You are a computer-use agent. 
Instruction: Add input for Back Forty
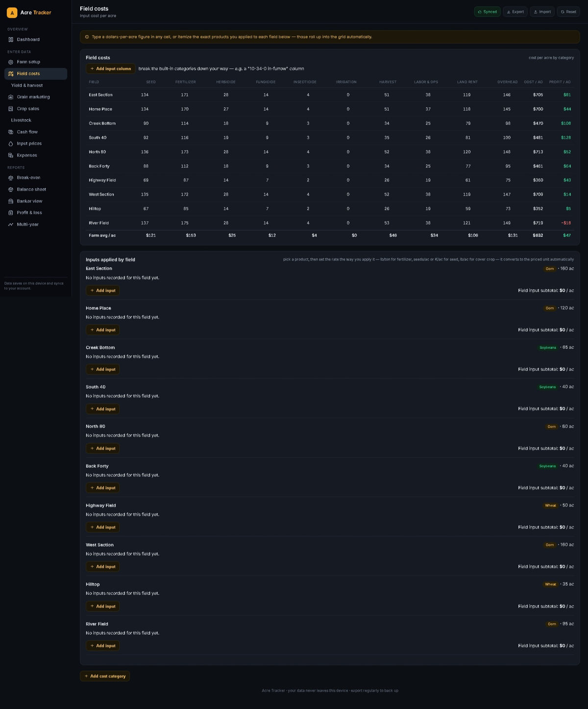pos(102,488)
